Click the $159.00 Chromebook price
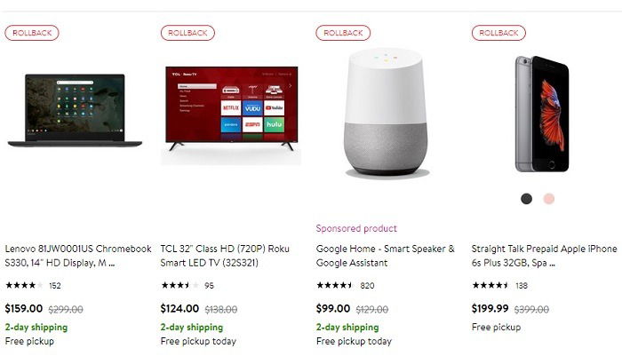Viewport: 622px width, 364px height. click(x=24, y=309)
